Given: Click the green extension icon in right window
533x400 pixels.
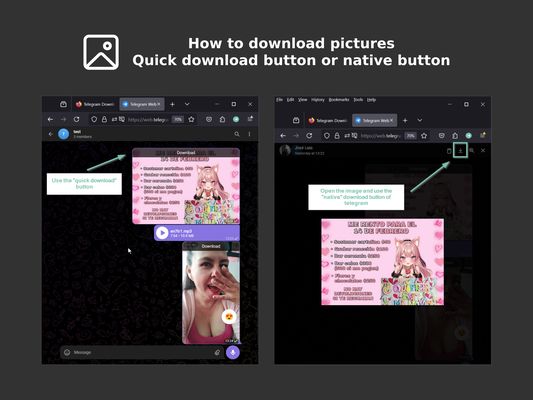Looking at the screenshot, I should tap(468, 136).
